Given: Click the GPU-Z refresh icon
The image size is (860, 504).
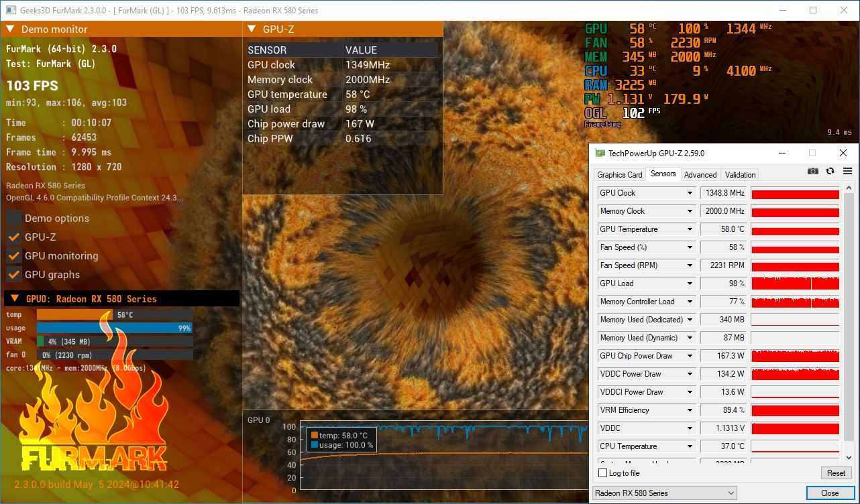Looking at the screenshot, I should point(830,172).
